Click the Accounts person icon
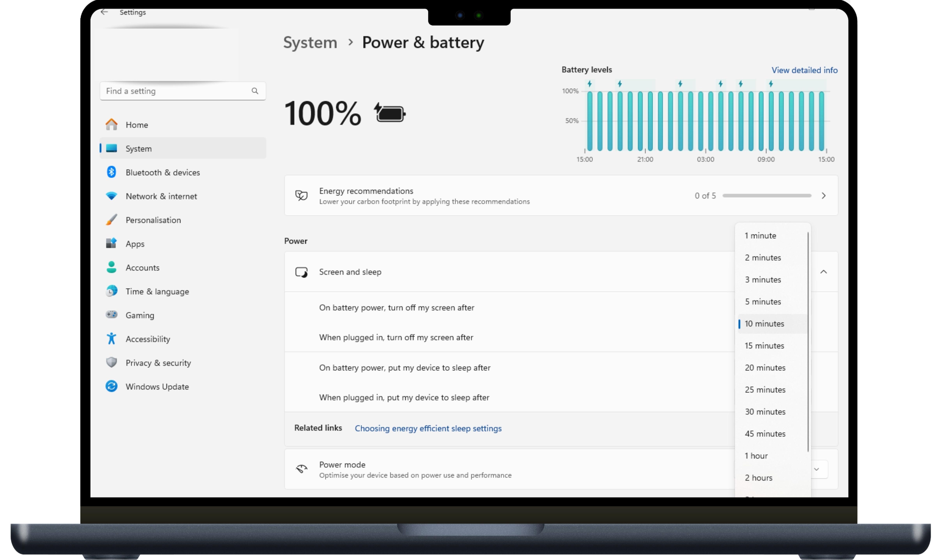The image size is (942, 560). point(111,267)
